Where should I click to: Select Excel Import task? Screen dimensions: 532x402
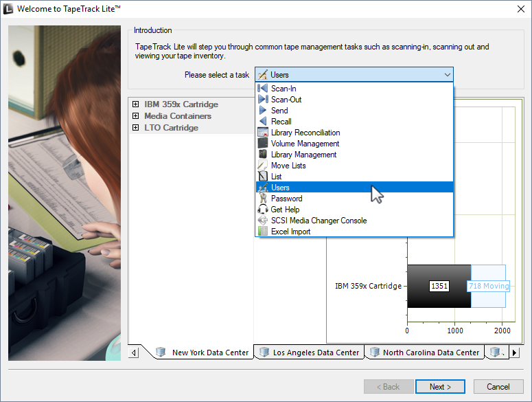pos(354,231)
